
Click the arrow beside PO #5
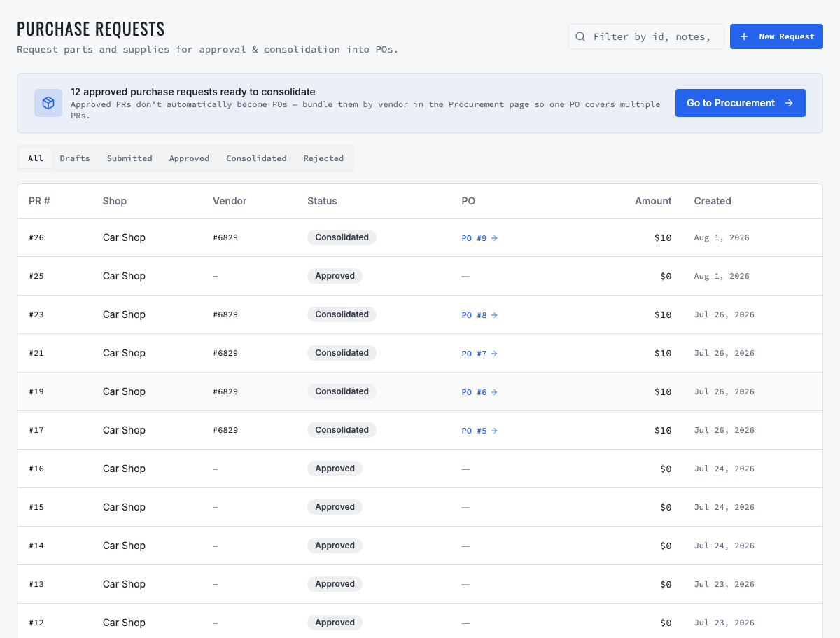click(x=494, y=431)
